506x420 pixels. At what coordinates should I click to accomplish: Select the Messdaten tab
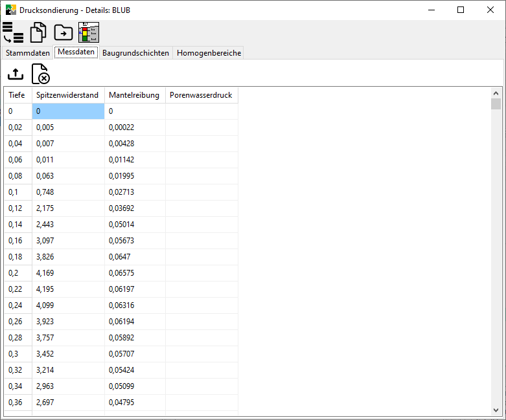coord(76,52)
